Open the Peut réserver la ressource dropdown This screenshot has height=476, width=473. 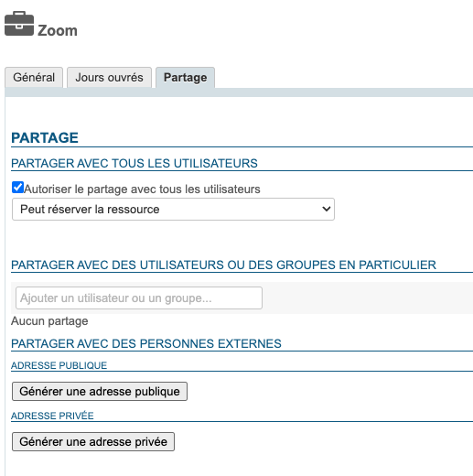coord(173,210)
